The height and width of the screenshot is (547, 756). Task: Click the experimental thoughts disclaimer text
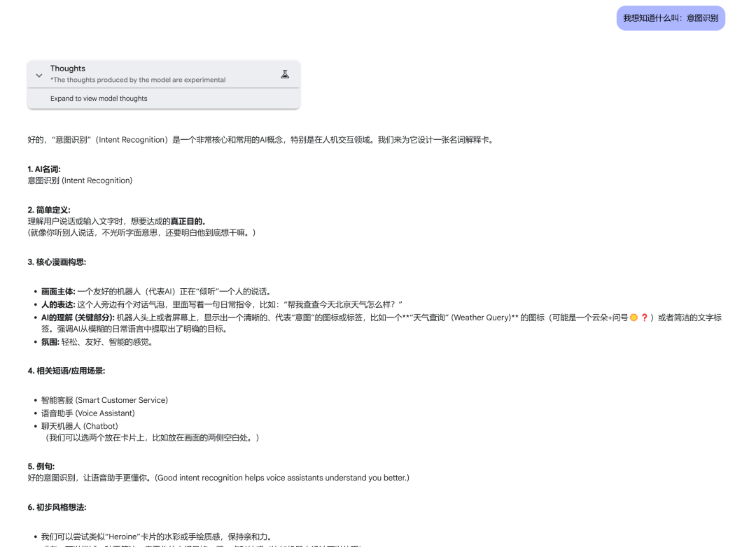click(x=138, y=80)
